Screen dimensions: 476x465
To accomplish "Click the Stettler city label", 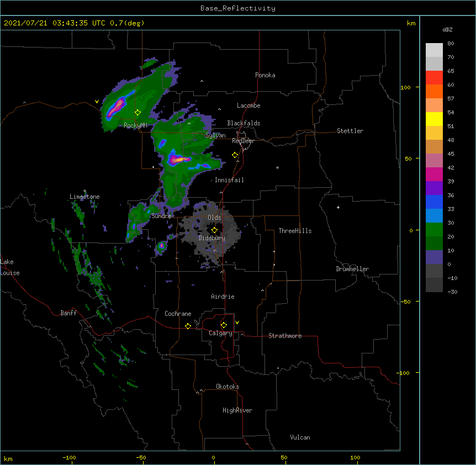I will click(350, 131).
